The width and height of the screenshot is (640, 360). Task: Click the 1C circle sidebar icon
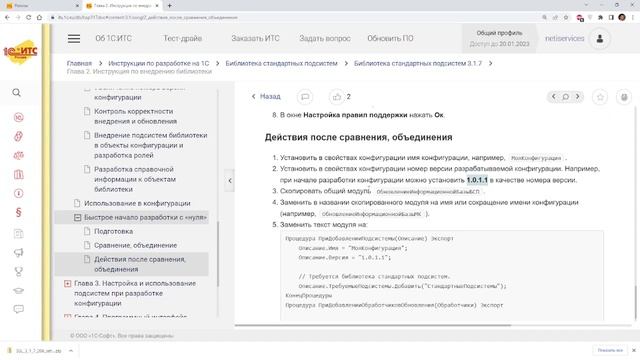tap(18, 117)
